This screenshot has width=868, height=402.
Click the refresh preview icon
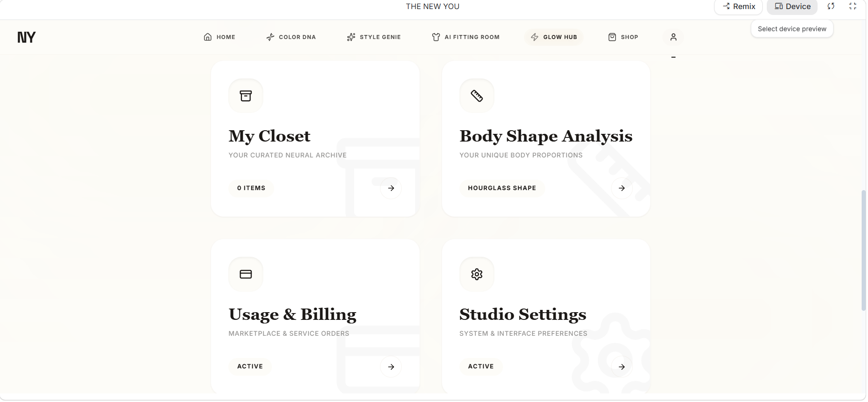(831, 6)
